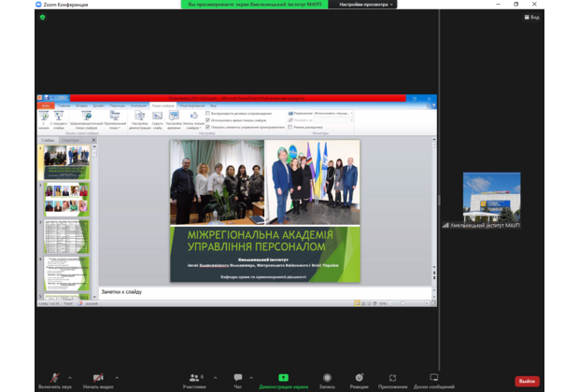Click green 'Демонстрация экрана' share icon
The width and height of the screenshot is (579, 392).
[x=283, y=377]
